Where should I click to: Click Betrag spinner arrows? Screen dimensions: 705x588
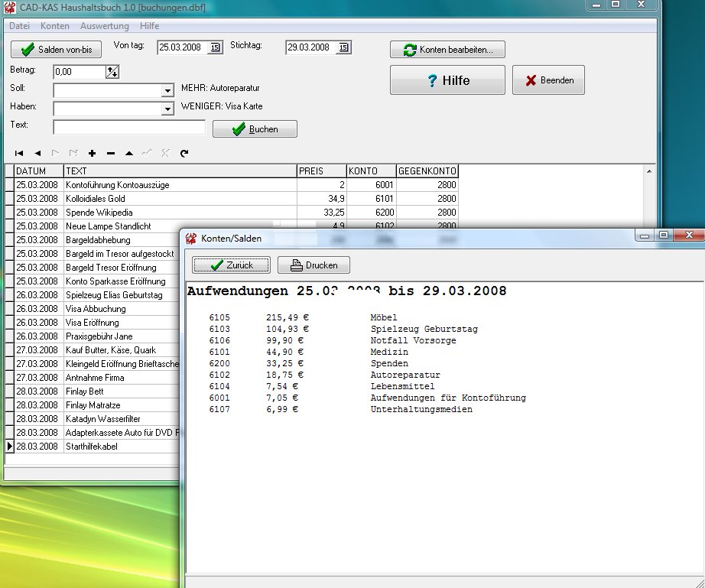pos(112,72)
